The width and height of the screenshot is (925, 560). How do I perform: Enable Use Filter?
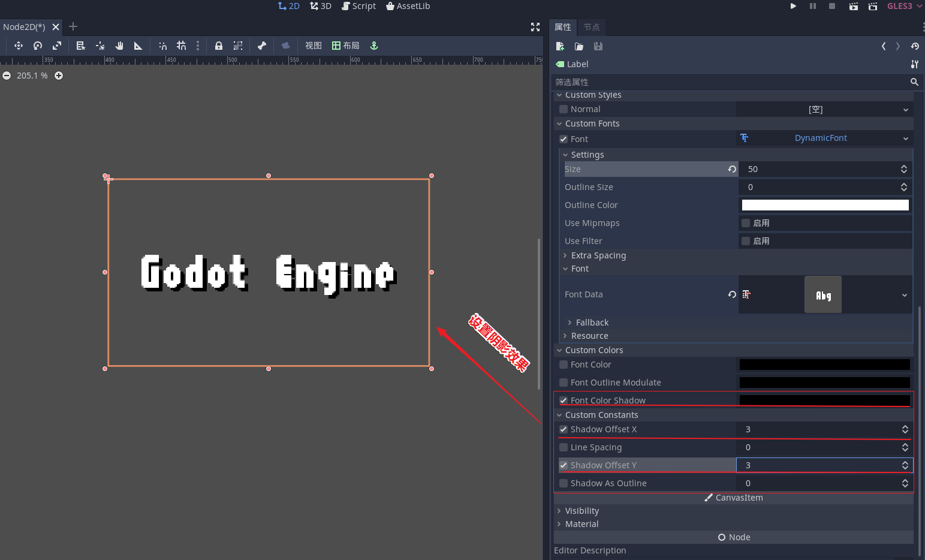pyautogui.click(x=746, y=241)
